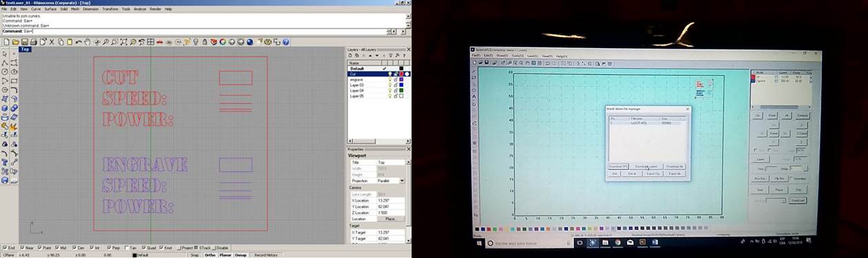Toggle the Perp osnap checkbox
Image resolution: width=868 pixels, height=258 pixels.
click(x=109, y=247)
